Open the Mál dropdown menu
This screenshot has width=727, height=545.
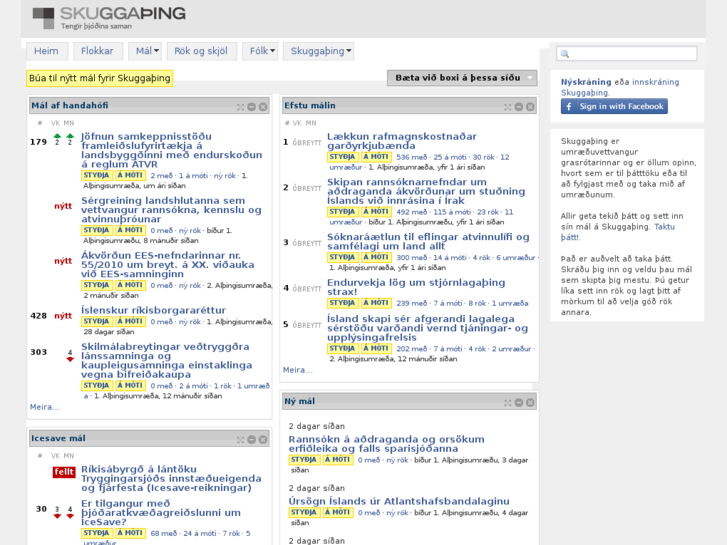click(x=145, y=51)
